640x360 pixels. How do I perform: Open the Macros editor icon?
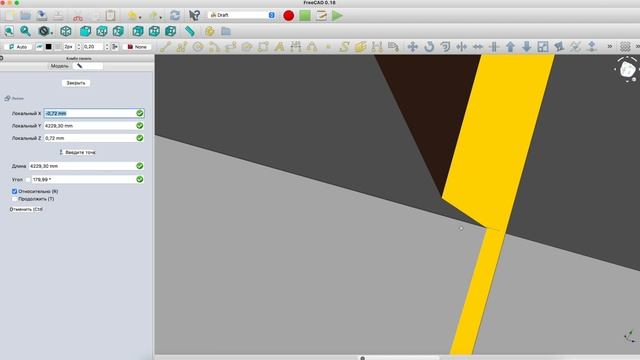(321, 16)
